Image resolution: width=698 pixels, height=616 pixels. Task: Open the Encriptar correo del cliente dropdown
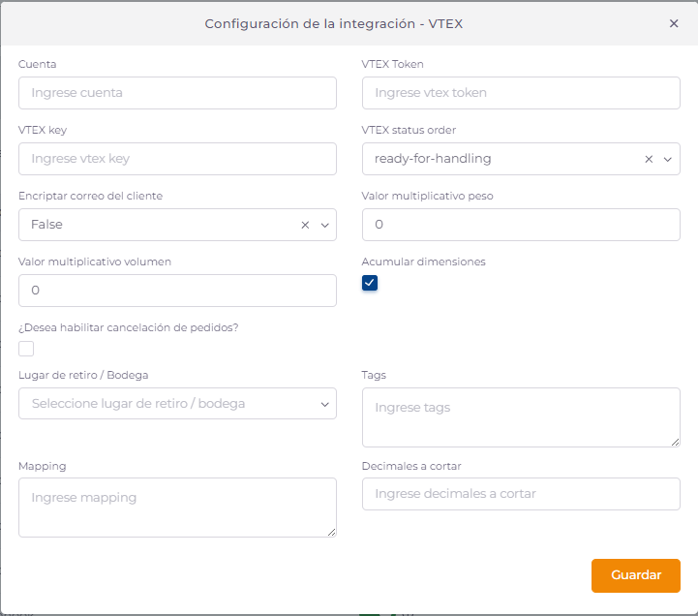click(x=324, y=225)
